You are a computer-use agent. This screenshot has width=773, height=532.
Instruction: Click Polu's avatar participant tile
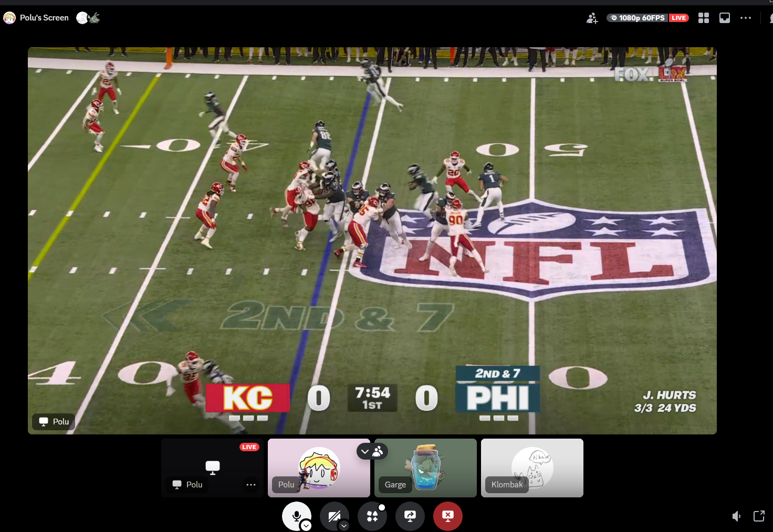(x=319, y=468)
